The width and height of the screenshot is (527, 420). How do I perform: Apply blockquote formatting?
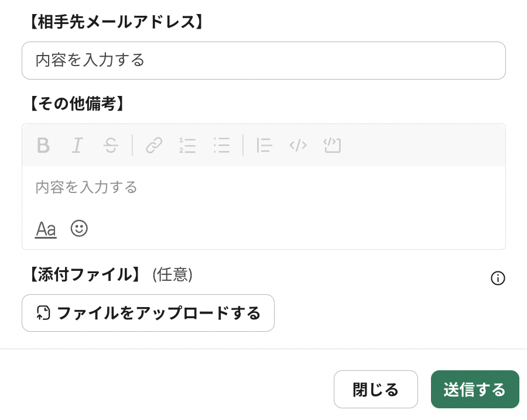coord(264,145)
